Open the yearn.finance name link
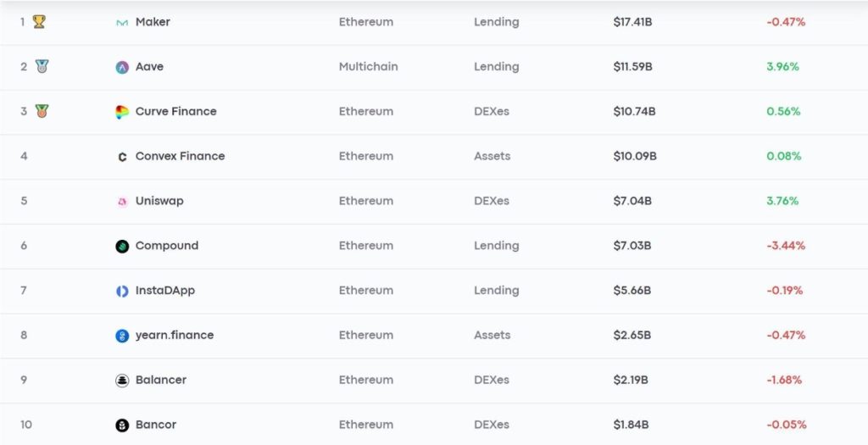 (x=175, y=335)
